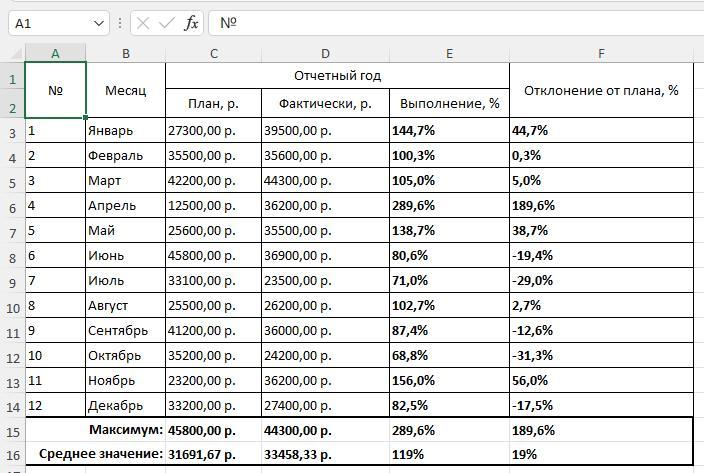The width and height of the screenshot is (704, 473).
Task: Click the 31691,67 р. average cell
Action: click(x=214, y=454)
